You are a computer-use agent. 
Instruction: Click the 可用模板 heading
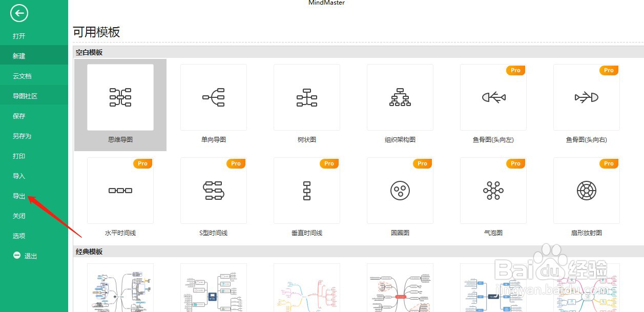pos(96,32)
